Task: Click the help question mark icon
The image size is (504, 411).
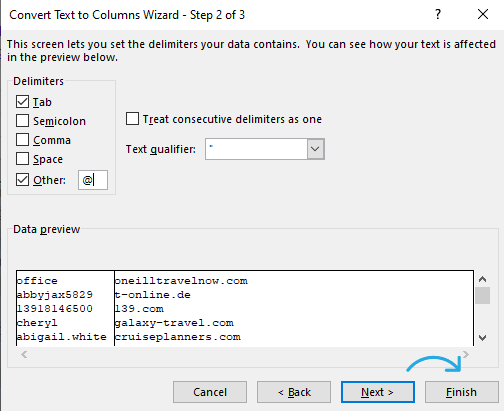Action: click(438, 14)
